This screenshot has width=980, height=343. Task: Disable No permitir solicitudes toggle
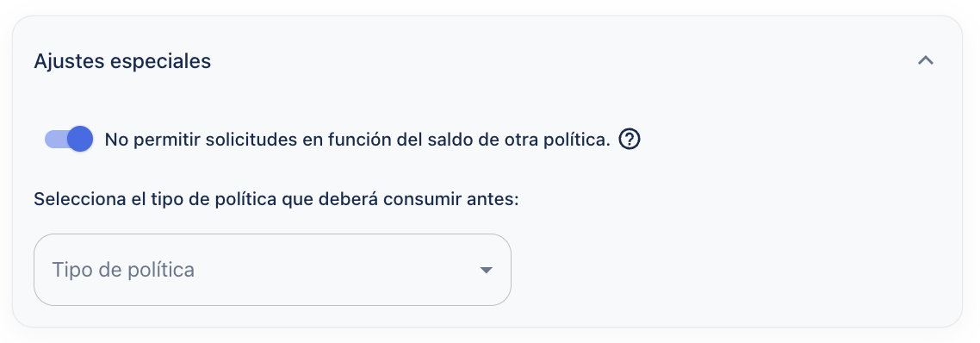click(69, 139)
